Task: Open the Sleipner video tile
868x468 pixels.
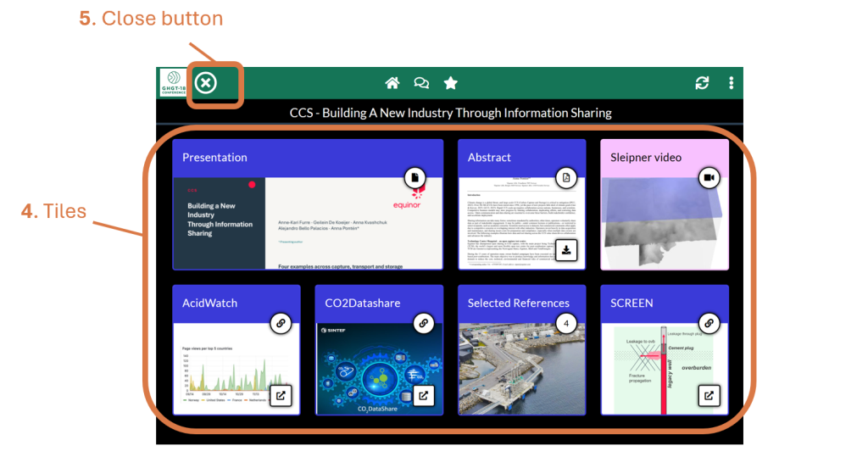Action: [665, 204]
